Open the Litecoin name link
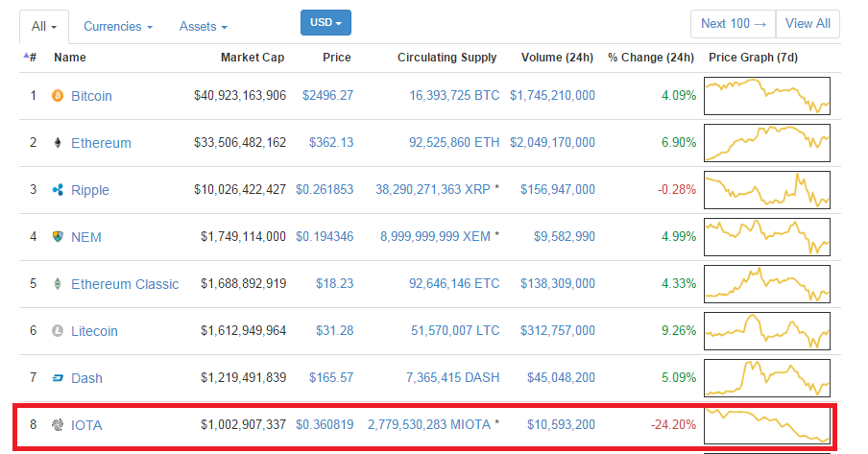The image size is (868, 454). coord(94,331)
